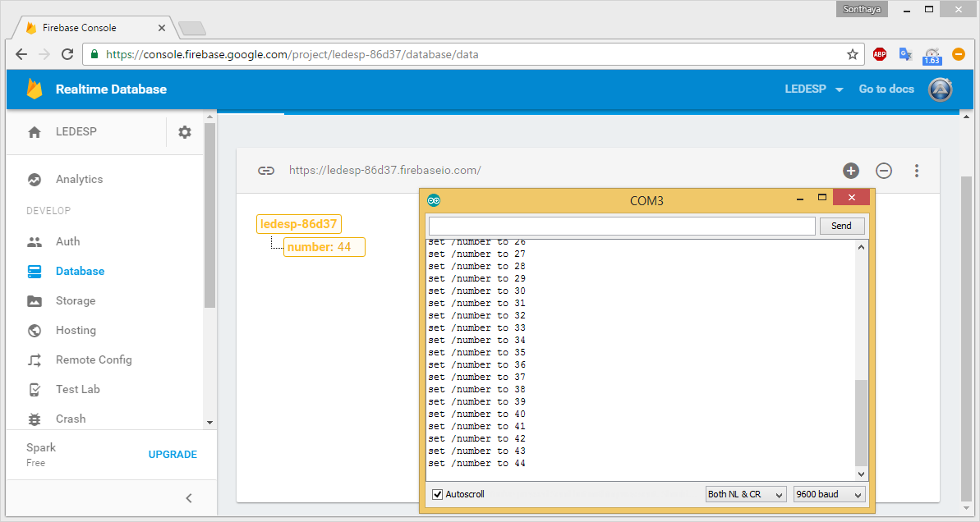
Task: Select the number: 44 node
Action: [x=324, y=247]
